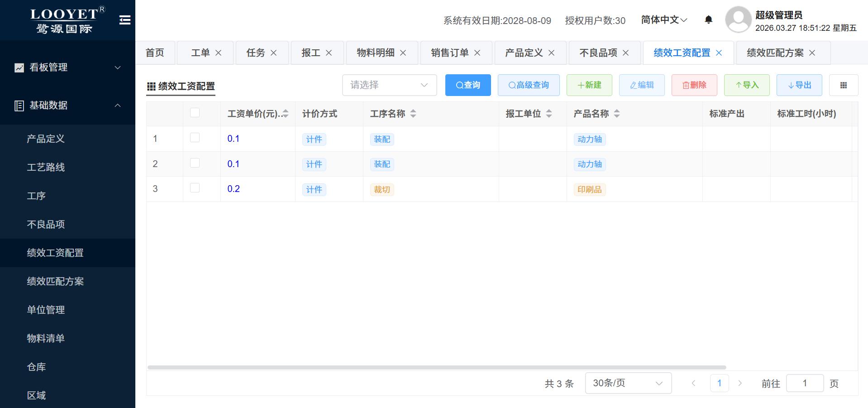
Task: Toggle the select-all header checkbox
Action: tap(195, 113)
